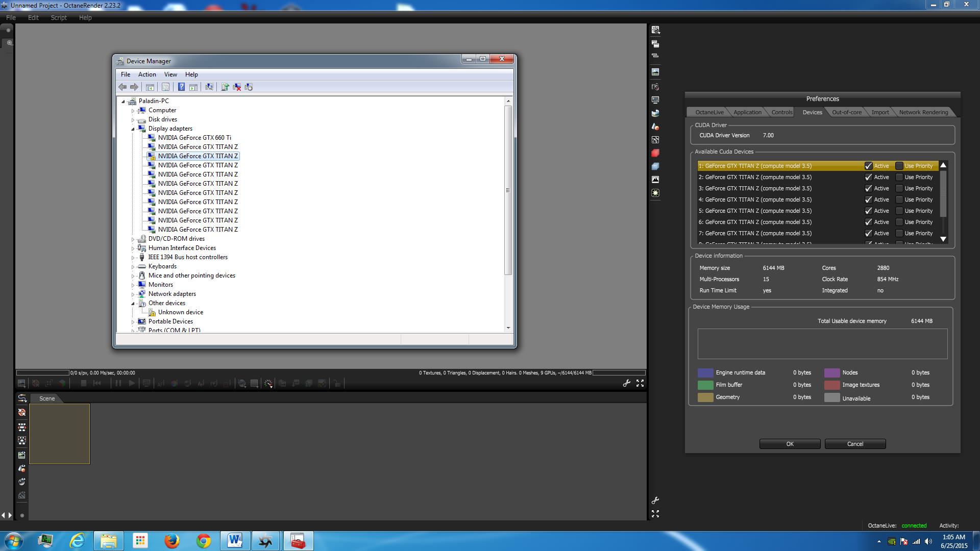Open Firefox from the Windows taskbar

click(x=172, y=541)
